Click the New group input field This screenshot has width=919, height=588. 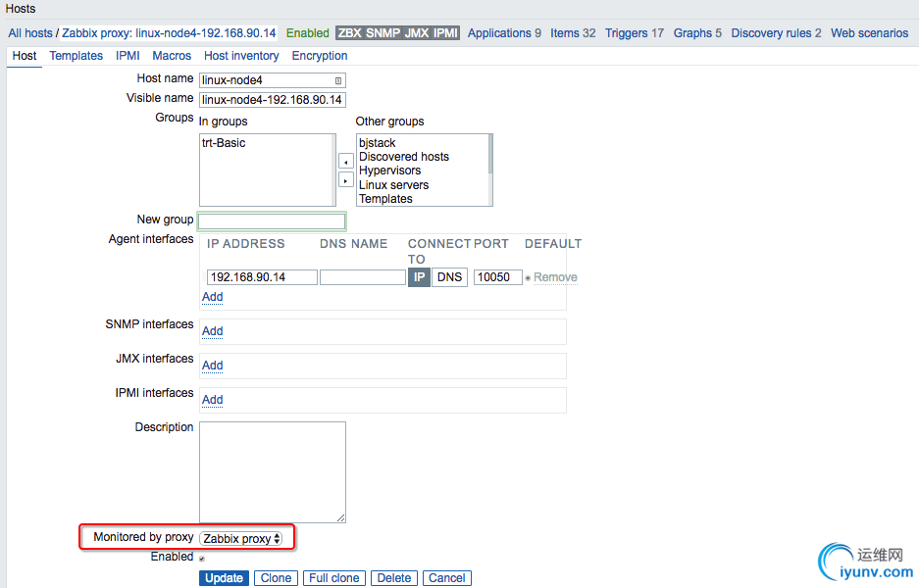(272, 220)
